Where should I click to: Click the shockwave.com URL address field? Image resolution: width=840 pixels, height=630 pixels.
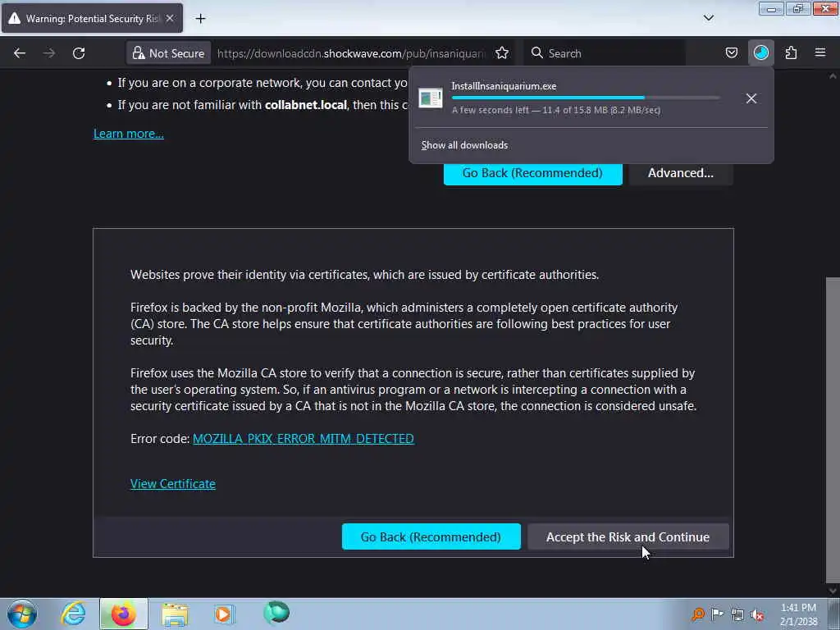(x=351, y=53)
